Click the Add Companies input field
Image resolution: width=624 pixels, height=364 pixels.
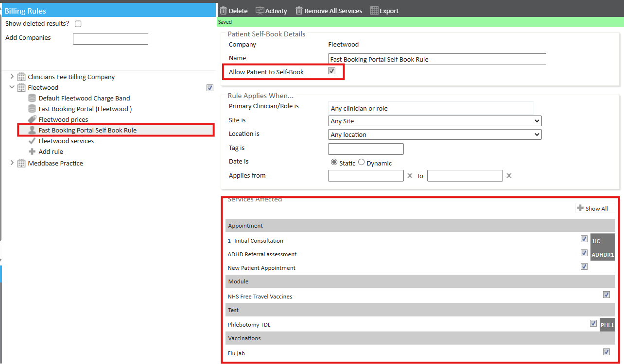(110, 39)
